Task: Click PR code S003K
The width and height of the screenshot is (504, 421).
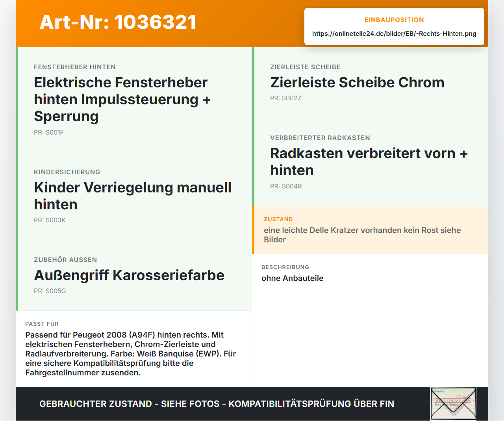Action: tap(50, 220)
